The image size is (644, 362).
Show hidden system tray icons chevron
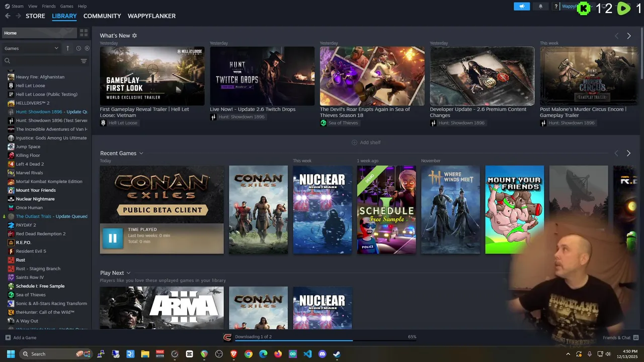[x=569, y=354]
